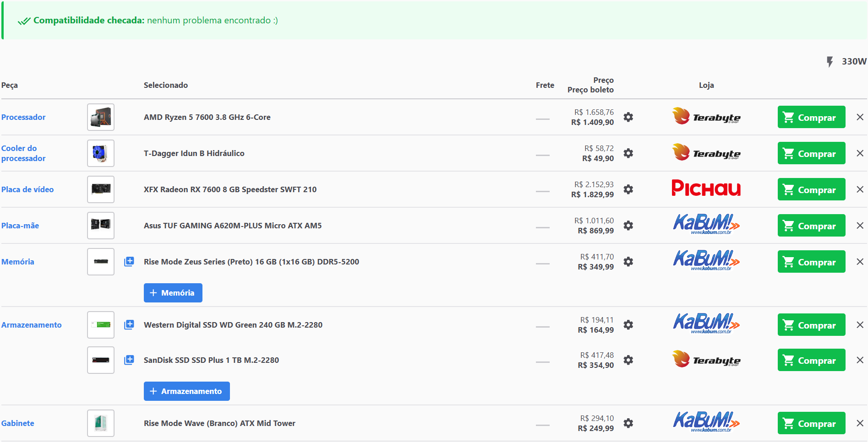Open settings gear for SanDisk SSD Plus 1 TB
This screenshot has height=442, width=868.
[x=628, y=360]
